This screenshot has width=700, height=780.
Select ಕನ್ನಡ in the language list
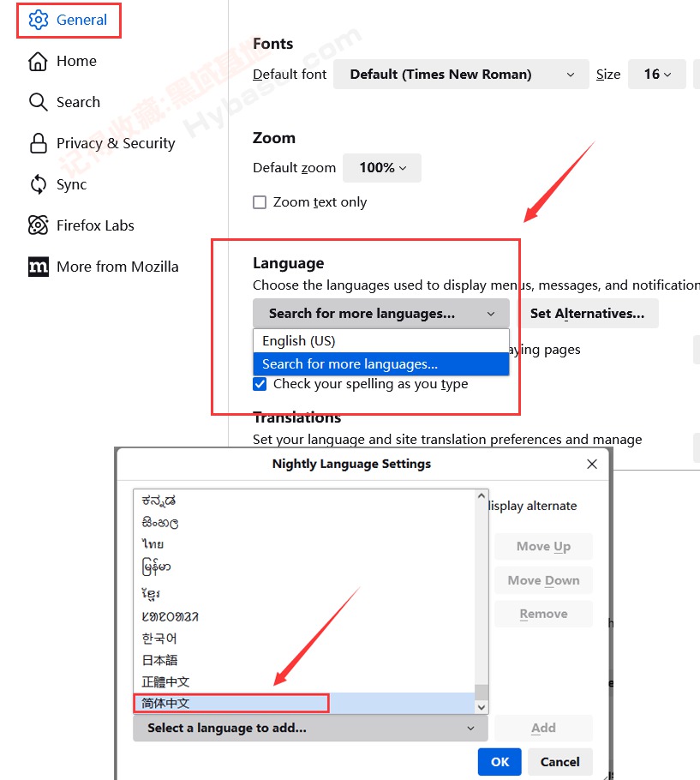tap(304, 501)
